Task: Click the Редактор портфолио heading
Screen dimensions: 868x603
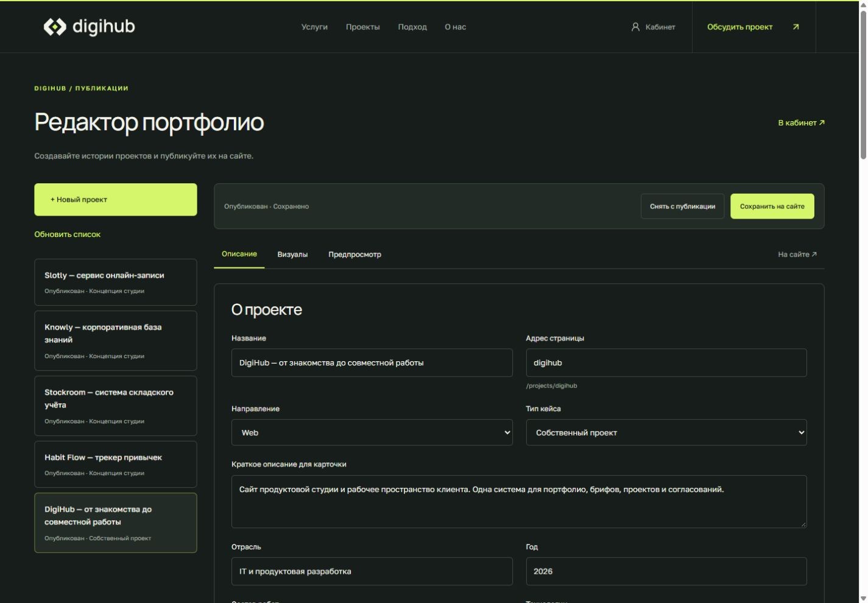Action: pyautogui.click(x=149, y=122)
